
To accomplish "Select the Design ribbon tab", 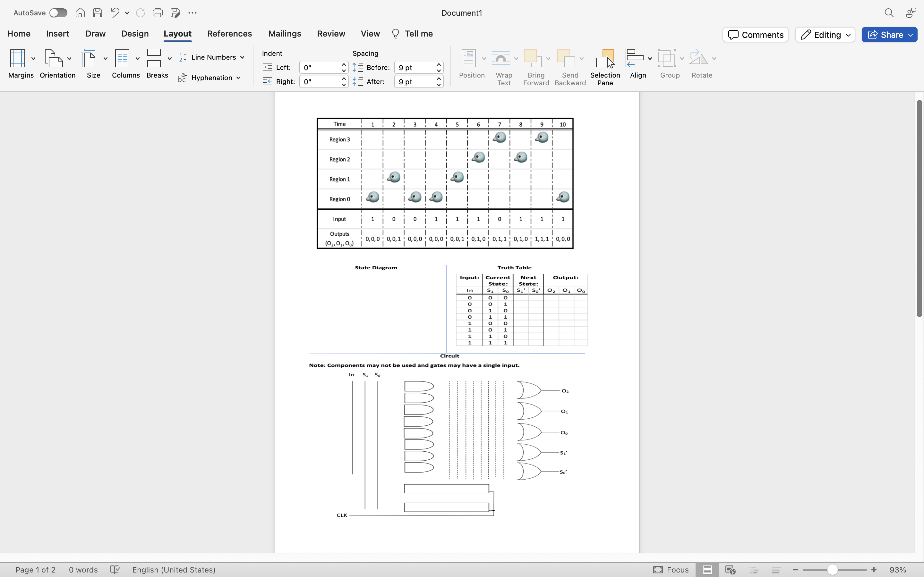I will click(x=135, y=33).
